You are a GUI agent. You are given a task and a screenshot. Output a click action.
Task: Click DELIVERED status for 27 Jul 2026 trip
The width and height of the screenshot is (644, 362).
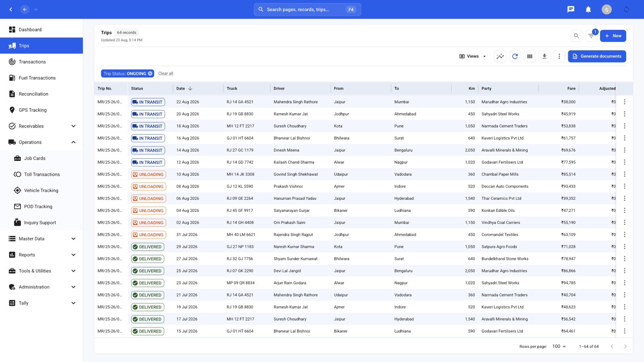coord(148,259)
